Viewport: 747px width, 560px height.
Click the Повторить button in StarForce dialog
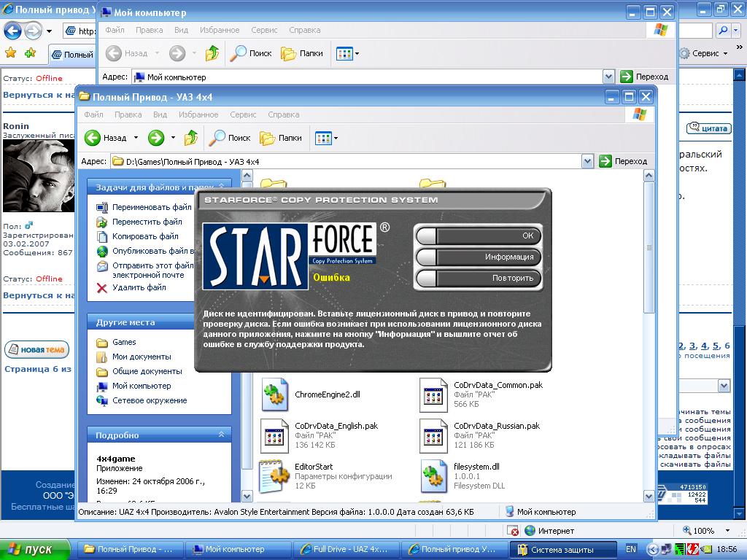pos(479,278)
